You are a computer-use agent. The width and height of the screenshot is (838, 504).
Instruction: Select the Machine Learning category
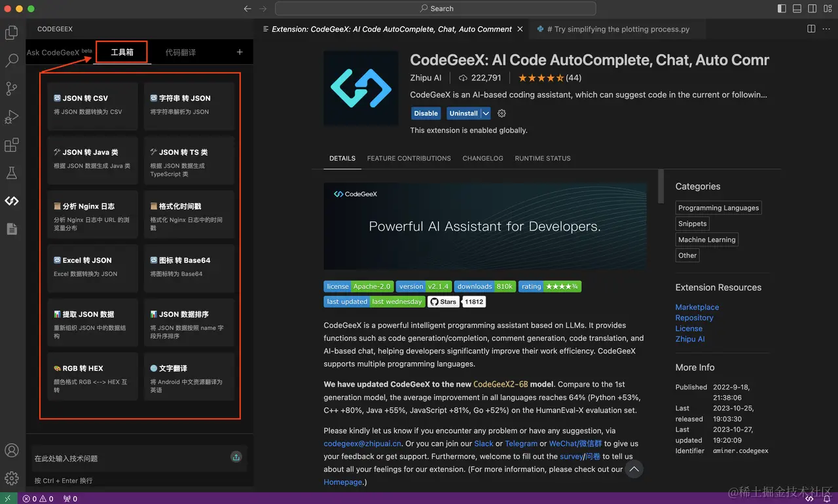point(707,240)
